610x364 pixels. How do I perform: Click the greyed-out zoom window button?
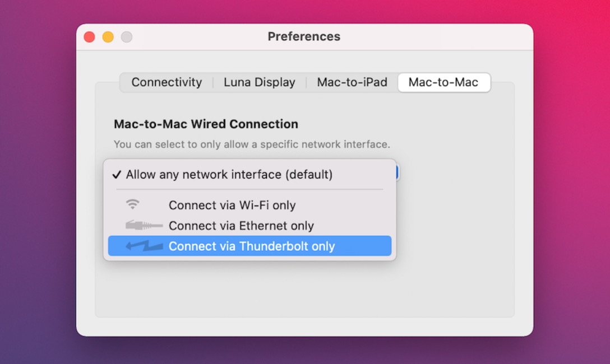pos(127,37)
